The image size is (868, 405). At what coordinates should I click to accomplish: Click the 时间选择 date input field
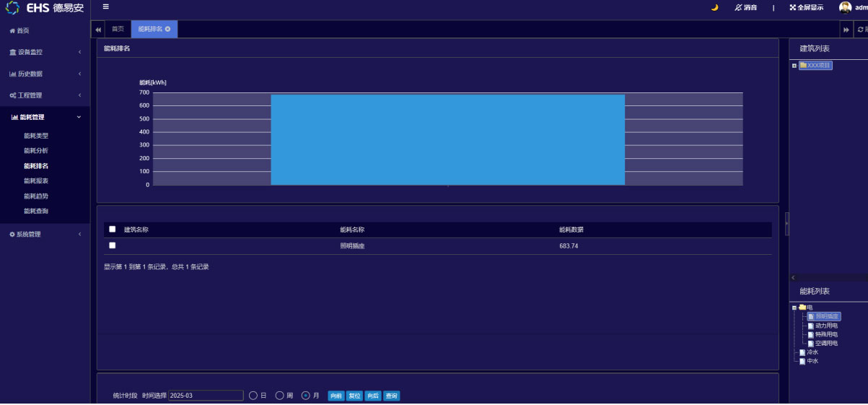pos(206,396)
